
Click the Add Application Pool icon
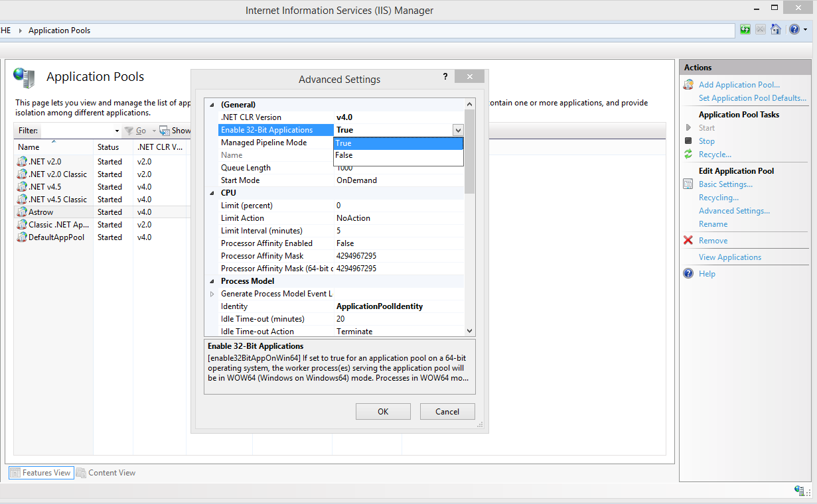(x=688, y=85)
